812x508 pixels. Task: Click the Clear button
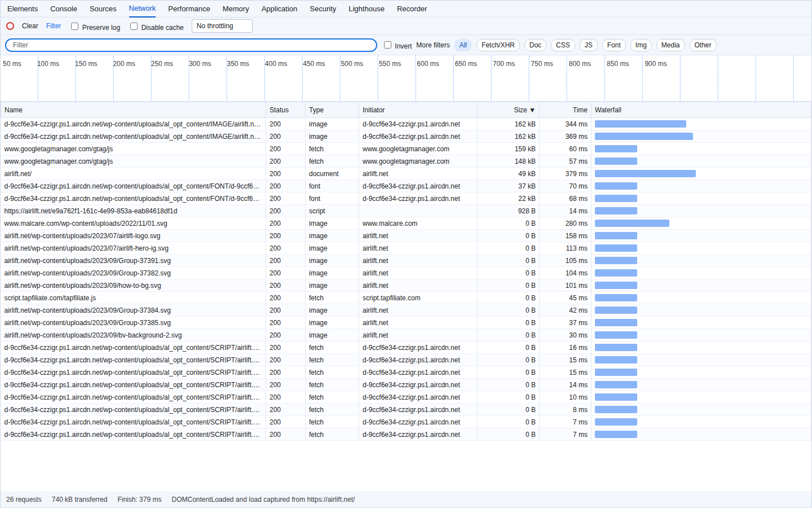point(30,26)
